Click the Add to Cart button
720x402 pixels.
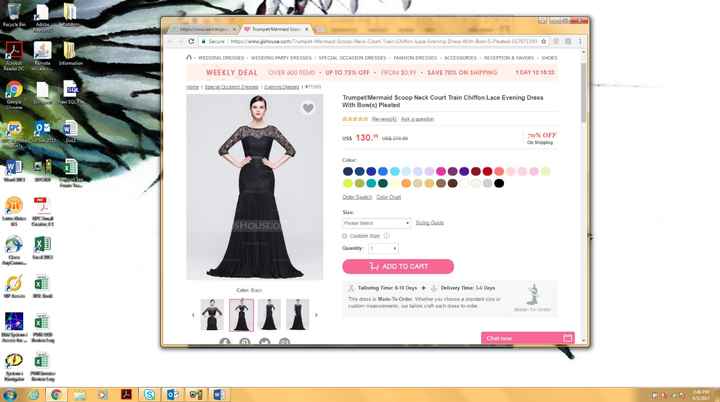398,266
